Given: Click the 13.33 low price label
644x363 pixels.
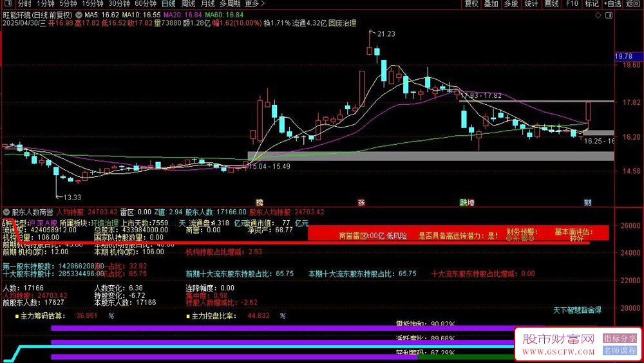Looking at the screenshot, I should point(72,198).
